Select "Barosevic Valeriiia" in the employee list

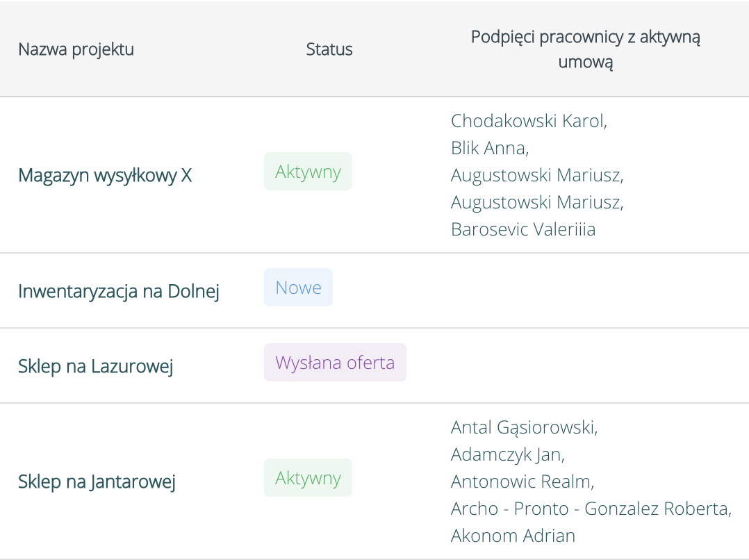tap(523, 229)
